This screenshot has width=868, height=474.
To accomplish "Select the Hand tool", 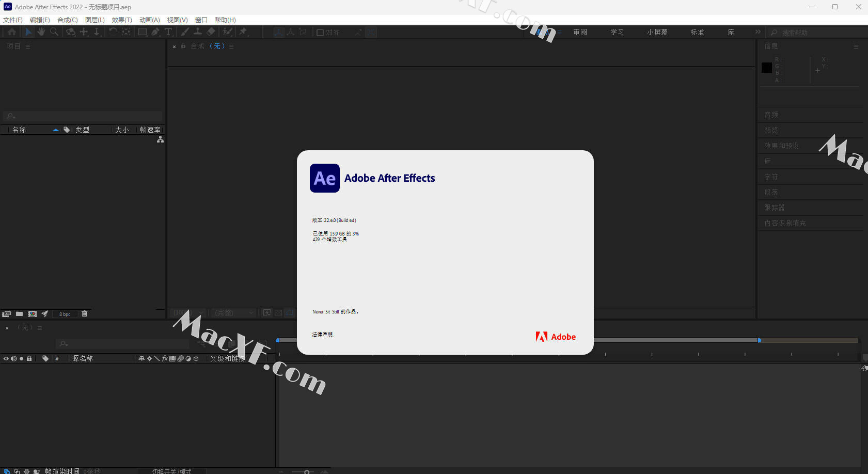I will coord(41,32).
